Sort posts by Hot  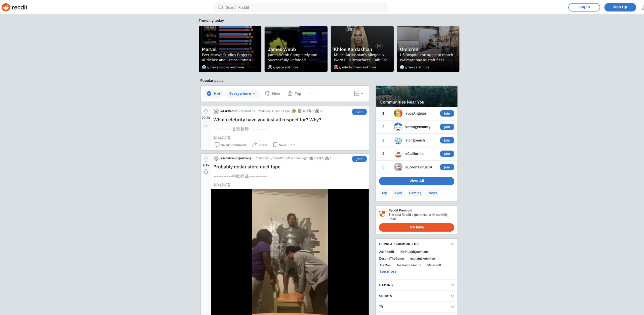(x=213, y=93)
